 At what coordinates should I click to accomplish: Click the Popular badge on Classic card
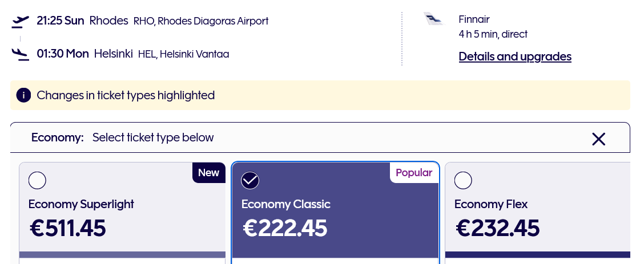(414, 173)
